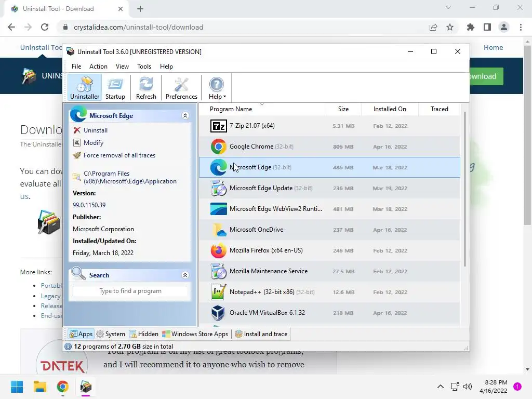Open the View menu
The width and height of the screenshot is (532, 399).
122,66
